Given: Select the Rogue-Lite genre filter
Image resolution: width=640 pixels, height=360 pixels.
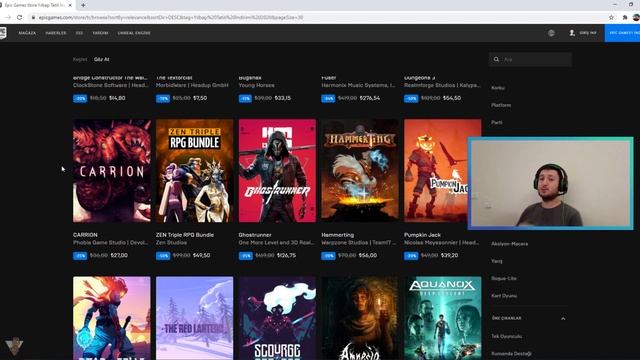Looking at the screenshot, I should (504, 278).
